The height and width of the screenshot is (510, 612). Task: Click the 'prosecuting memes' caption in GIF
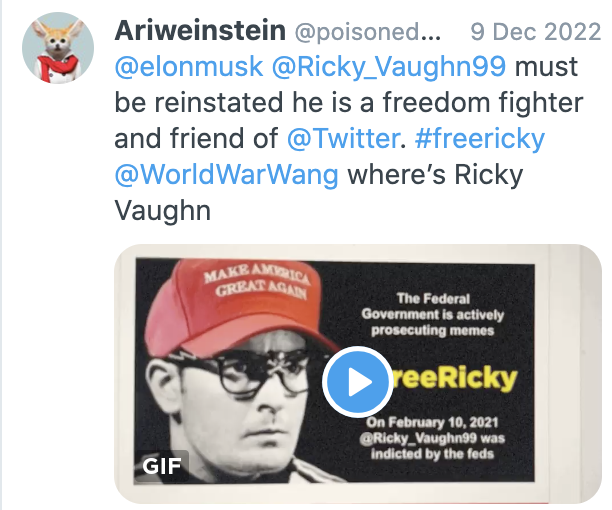pos(432,331)
